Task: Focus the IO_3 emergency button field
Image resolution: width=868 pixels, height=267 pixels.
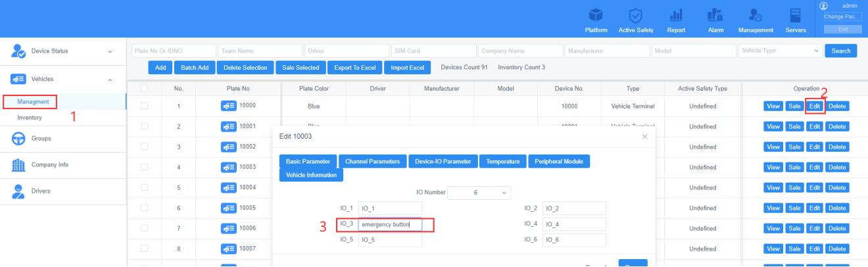Action: tap(390, 225)
